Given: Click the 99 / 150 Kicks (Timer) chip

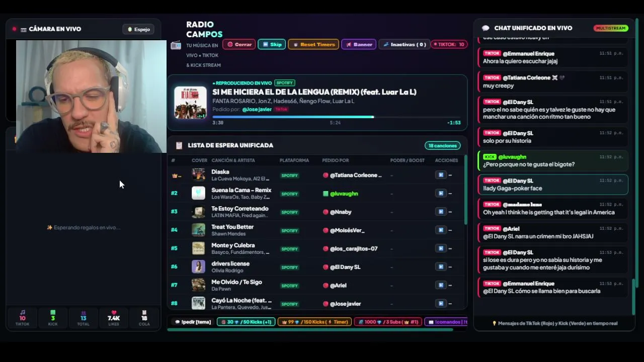Looking at the screenshot, I should 314,322.
